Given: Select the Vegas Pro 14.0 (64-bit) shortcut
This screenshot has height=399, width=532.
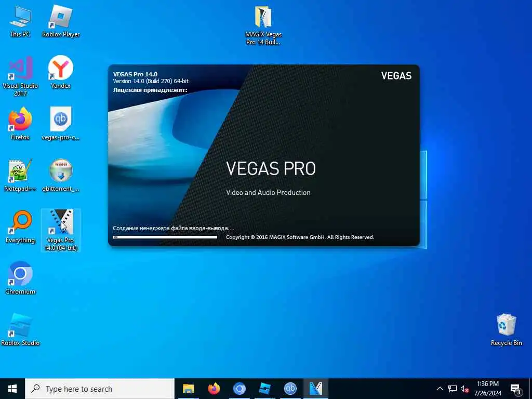Looking at the screenshot, I should tap(61, 230).
